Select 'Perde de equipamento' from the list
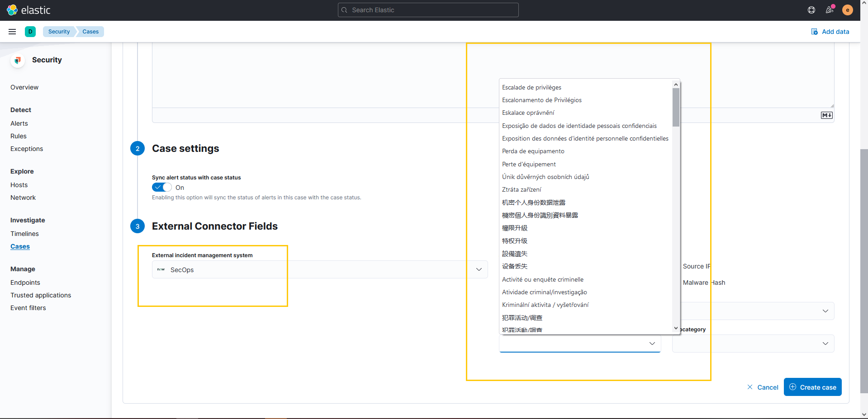The image size is (868, 419). click(x=533, y=151)
